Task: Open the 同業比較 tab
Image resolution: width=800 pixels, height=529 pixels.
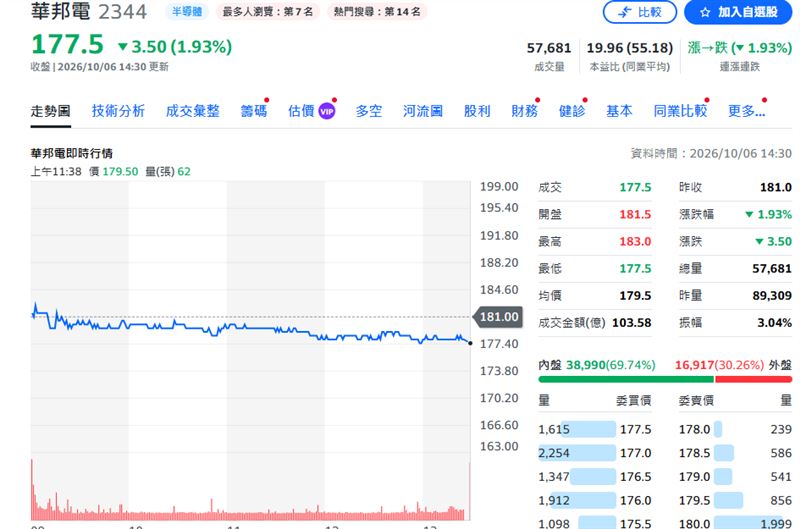Action: point(681,111)
